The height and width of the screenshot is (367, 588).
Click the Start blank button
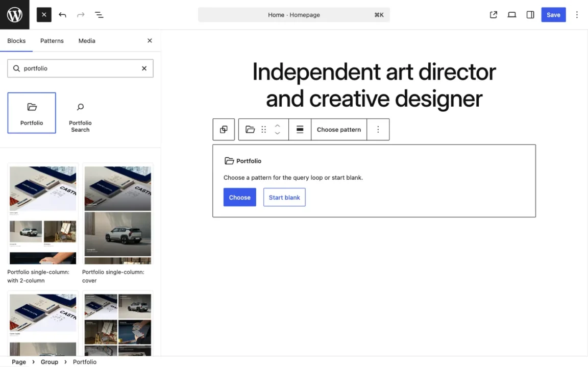point(284,198)
